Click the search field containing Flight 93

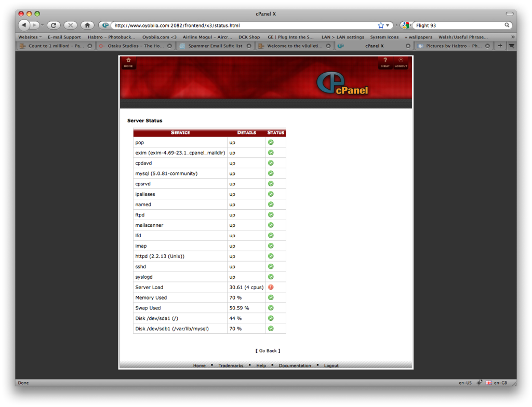459,25
